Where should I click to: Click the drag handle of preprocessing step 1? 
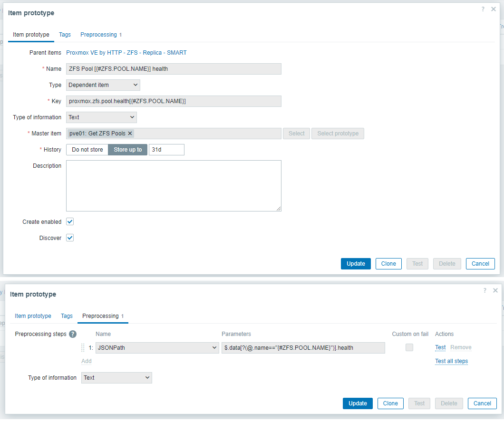[x=83, y=347]
